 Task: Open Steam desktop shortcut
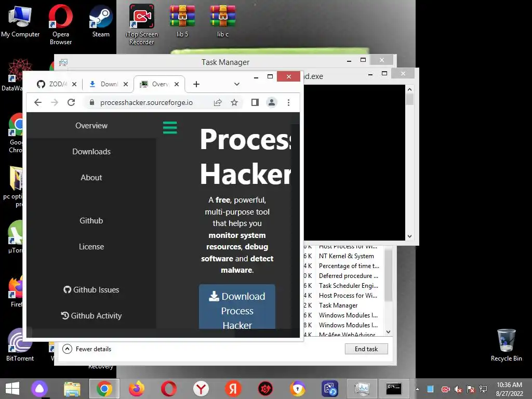click(x=101, y=21)
